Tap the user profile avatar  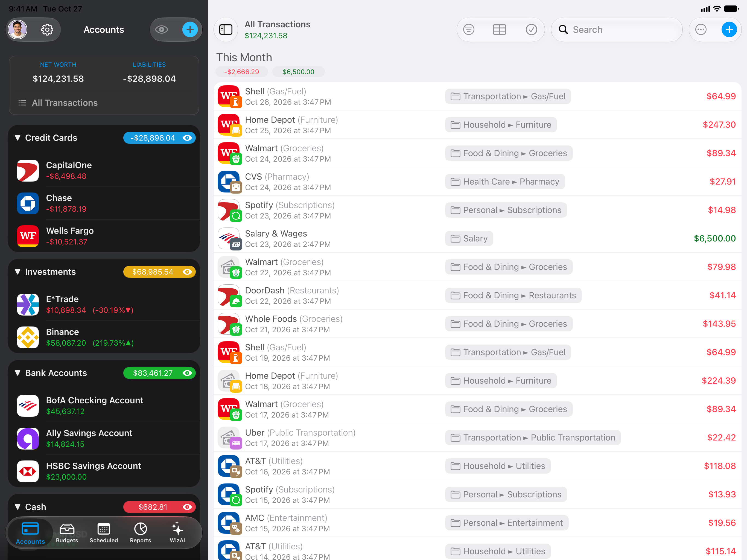coord(17,30)
